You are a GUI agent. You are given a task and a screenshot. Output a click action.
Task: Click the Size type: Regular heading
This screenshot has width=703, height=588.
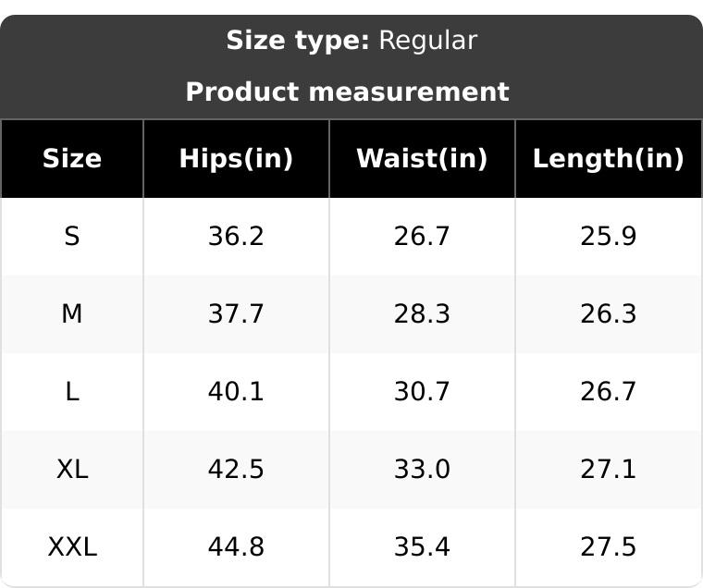tap(351, 41)
